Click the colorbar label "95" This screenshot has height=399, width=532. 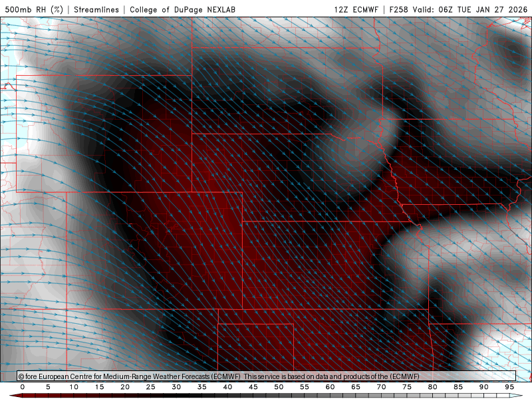(x=509, y=387)
